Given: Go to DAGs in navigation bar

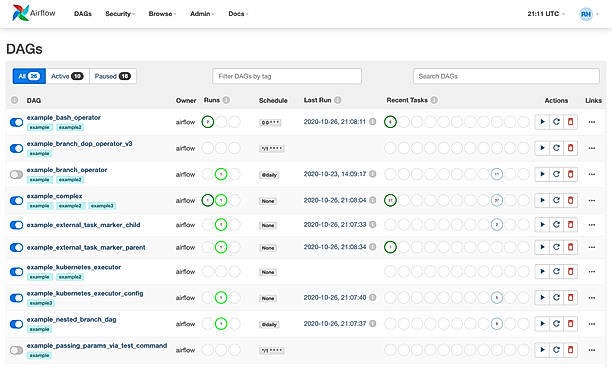Looking at the screenshot, I should 83,14.
